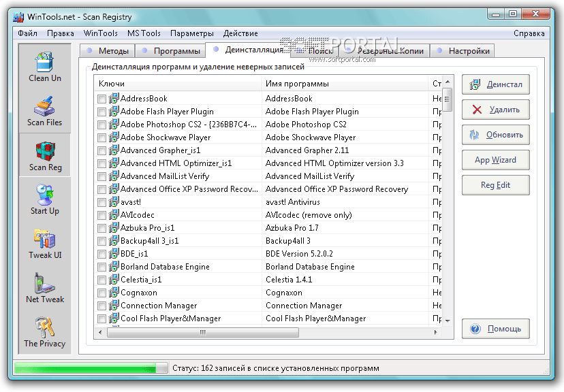Click the Cognaxon key icon
Screen dimensions: 564x392
tap(114, 292)
